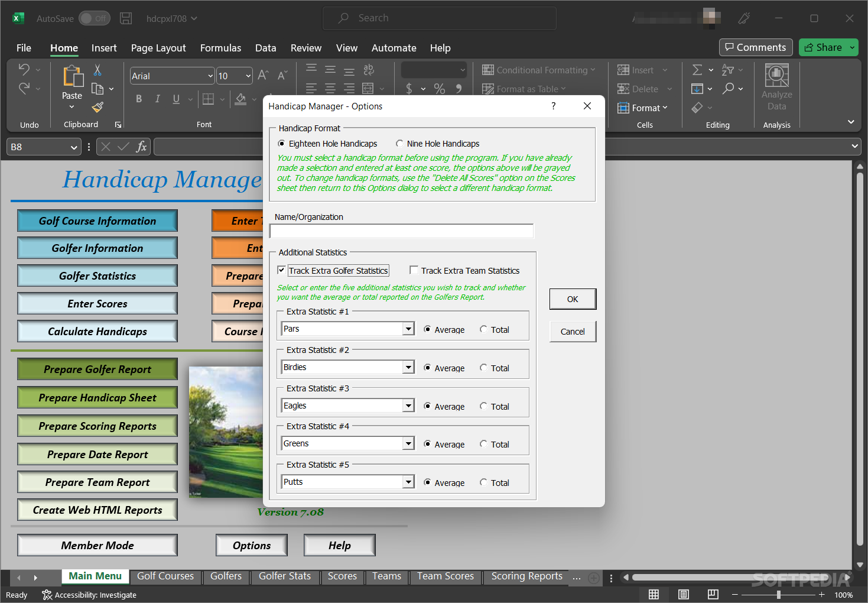The width and height of the screenshot is (868, 603).
Task: Click the zoom in plus button
Action: click(x=821, y=595)
